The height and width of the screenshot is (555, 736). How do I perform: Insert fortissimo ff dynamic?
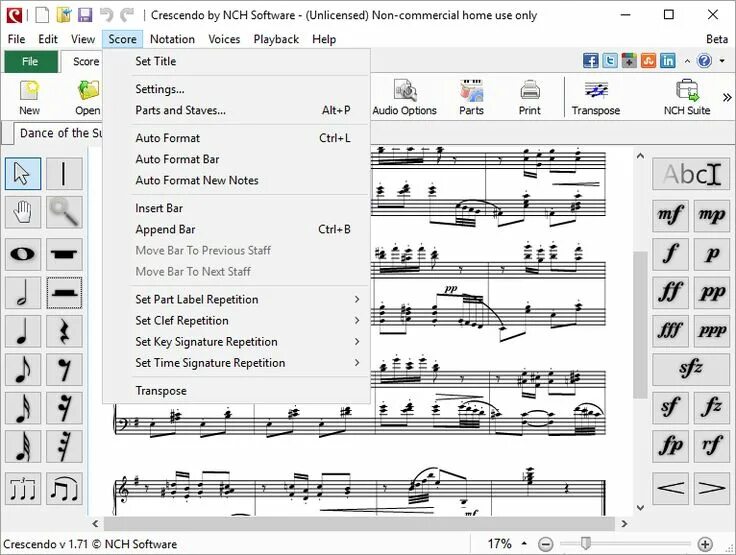670,293
